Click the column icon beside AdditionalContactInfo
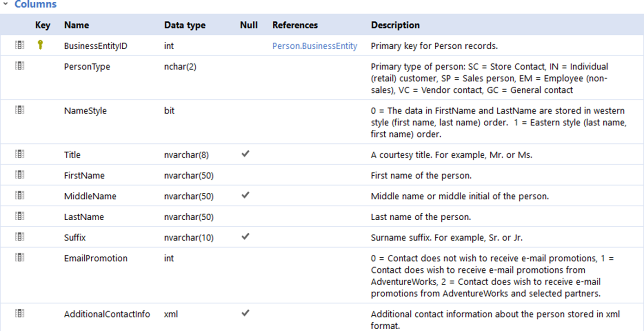This screenshot has height=331, width=644. click(19, 313)
